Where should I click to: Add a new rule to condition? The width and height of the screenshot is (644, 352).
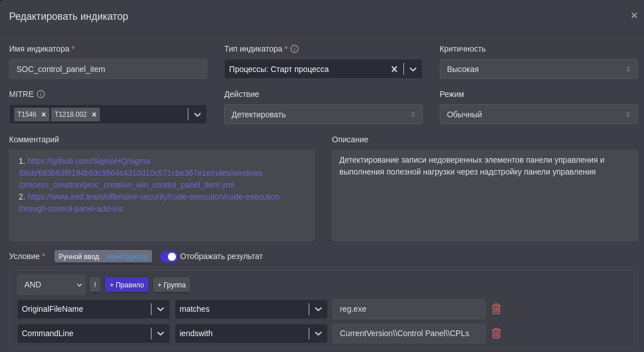coord(127,285)
